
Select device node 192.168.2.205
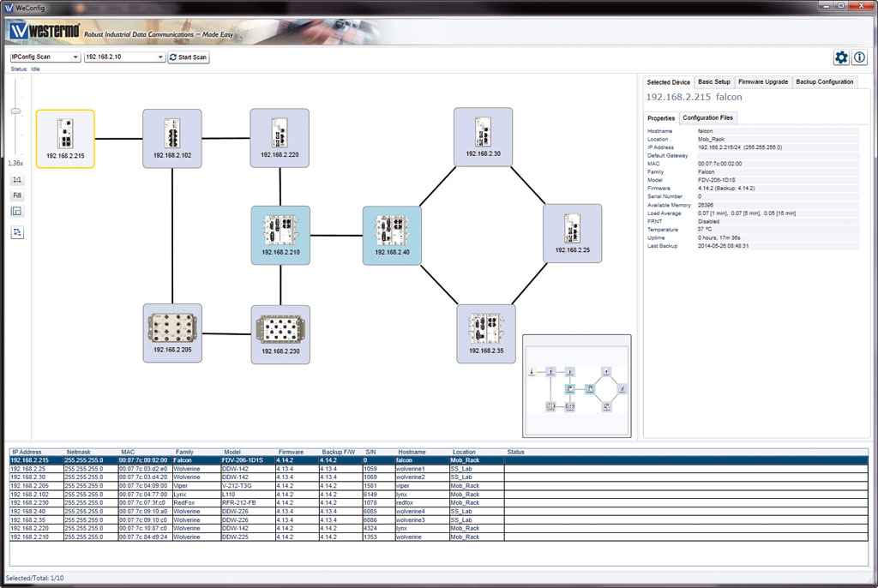(x=172, y=333)
